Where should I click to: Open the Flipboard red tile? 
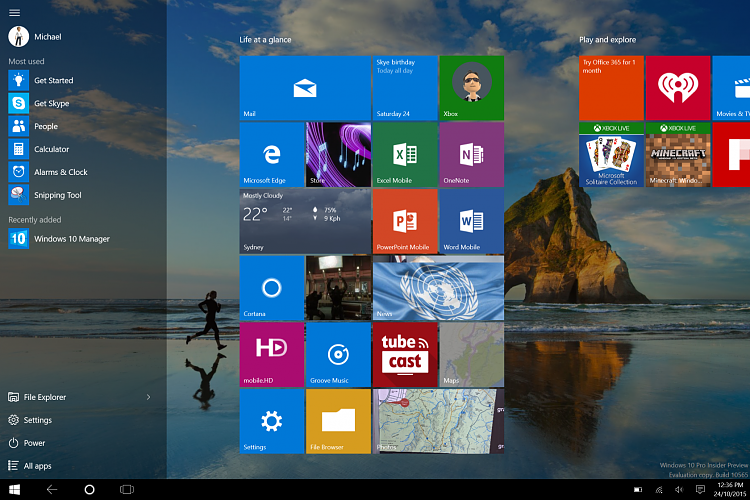pos(731,155)
